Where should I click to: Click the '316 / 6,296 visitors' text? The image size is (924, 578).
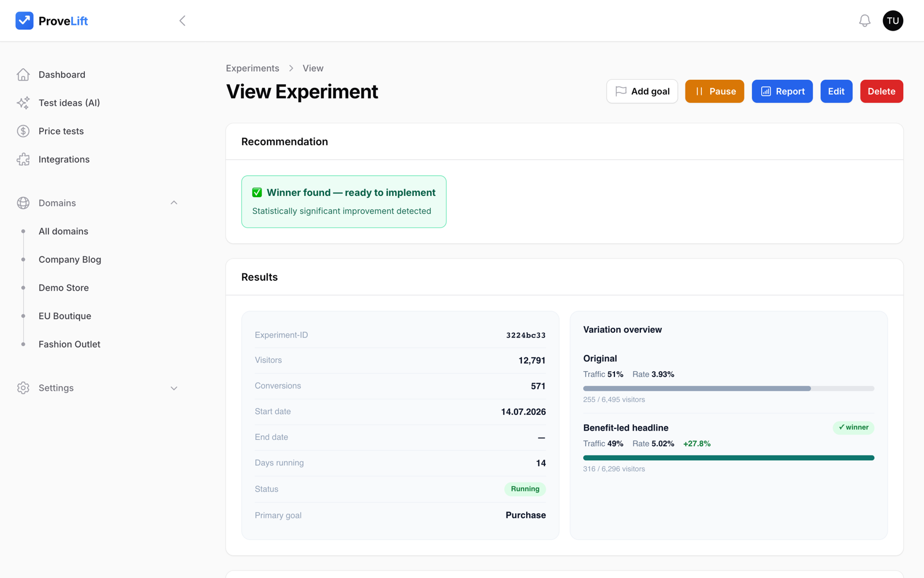click(x=614, y=469)
